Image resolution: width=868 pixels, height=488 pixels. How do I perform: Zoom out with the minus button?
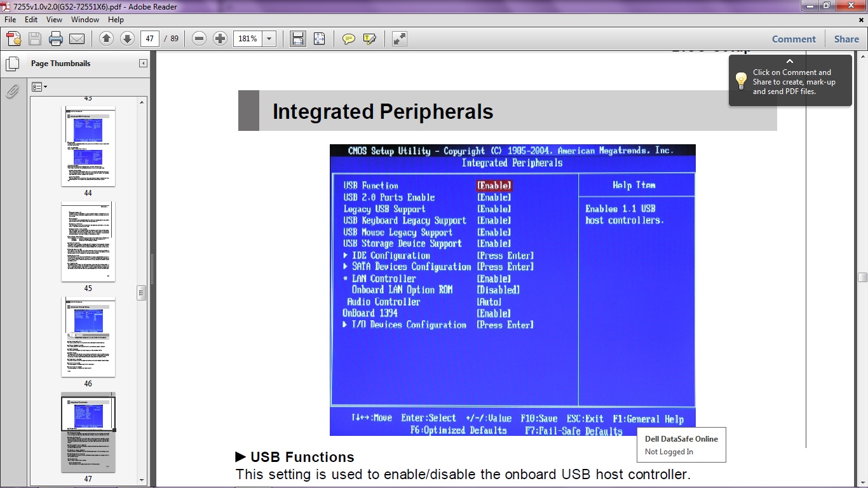[199, 39]
